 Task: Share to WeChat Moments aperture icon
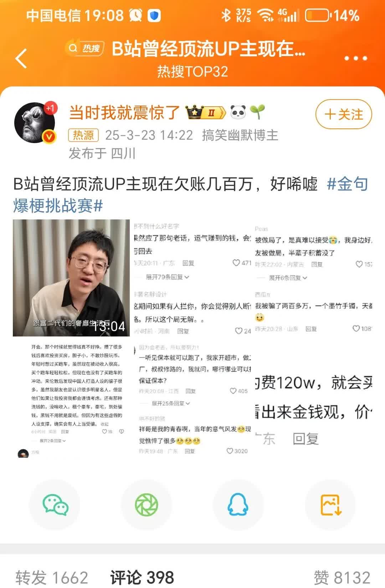pyautogui.click(x=147, y=505)
